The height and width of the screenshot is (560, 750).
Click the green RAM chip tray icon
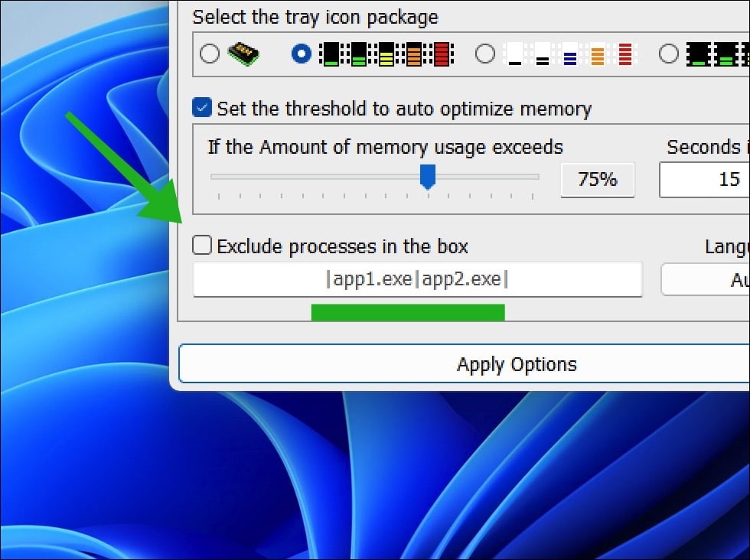coord(243,54)
